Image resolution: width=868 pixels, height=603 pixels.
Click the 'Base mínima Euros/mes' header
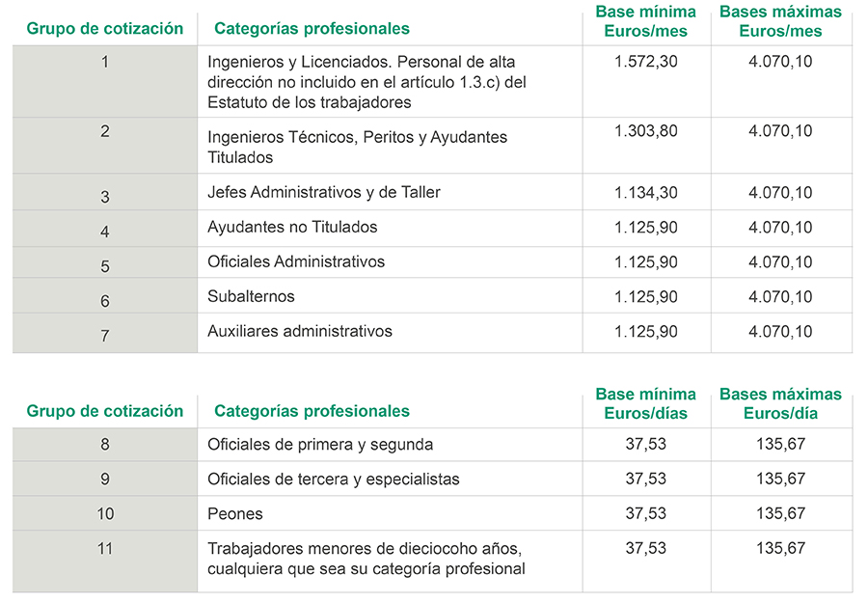[645, 21]
